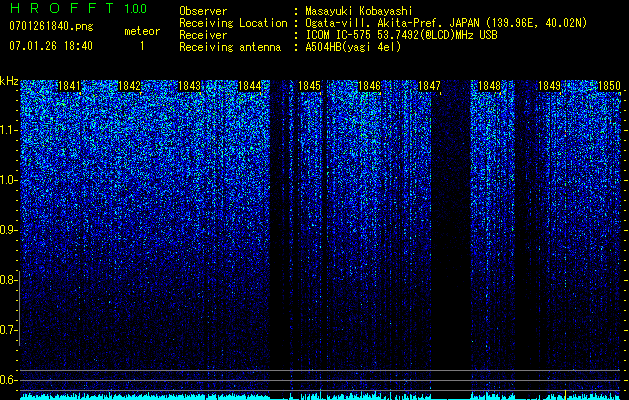The width and height of the screenshot is (629, 400).
Task: Click the 1849 time marker
Action: click(x=549, y=86)
